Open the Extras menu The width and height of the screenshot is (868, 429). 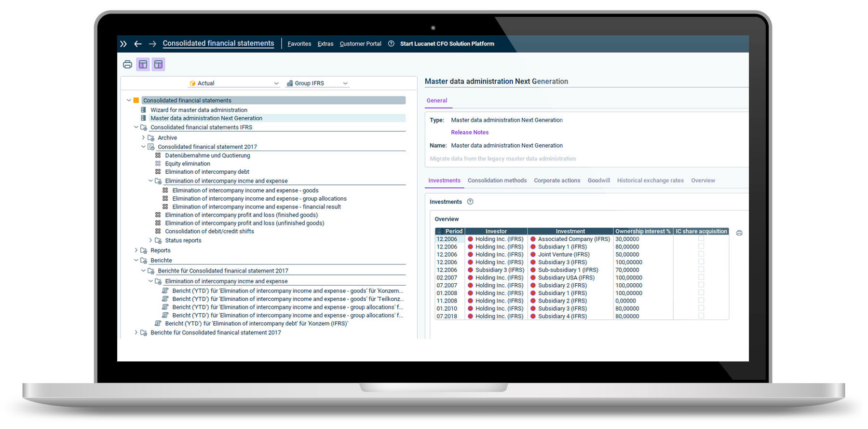tap(325, 44)
